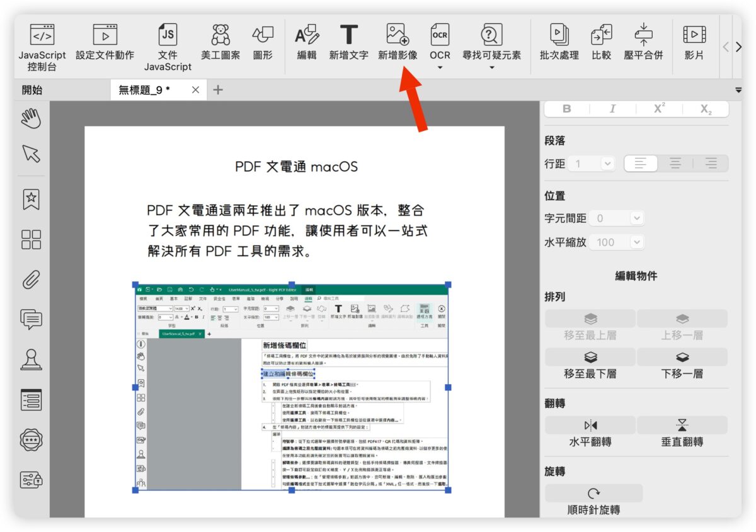Set paragraph alignment to left

tap(640, 164)
